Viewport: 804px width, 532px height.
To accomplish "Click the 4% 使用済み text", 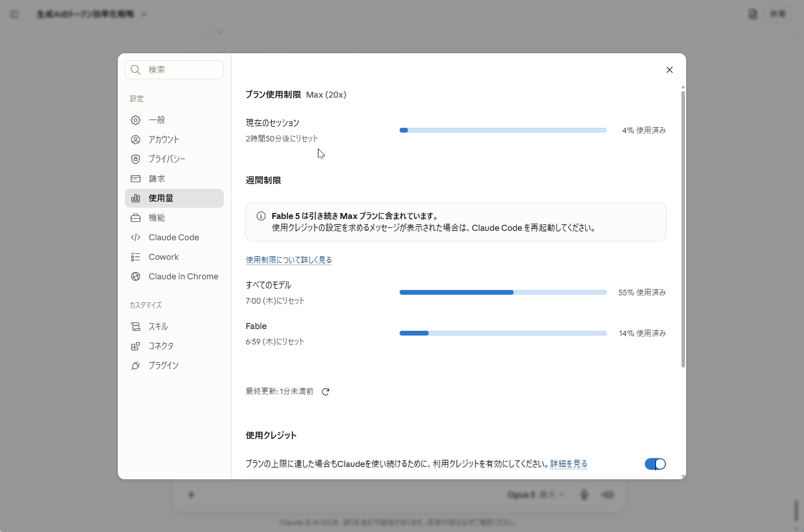I will [644, 130].
